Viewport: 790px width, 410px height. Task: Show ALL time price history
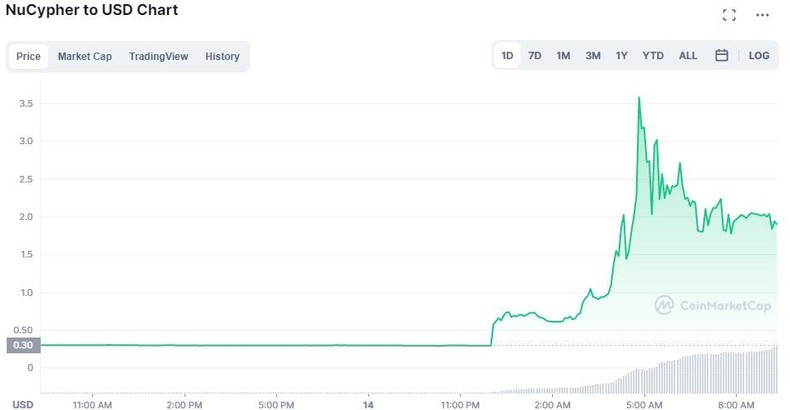point(688,56)
